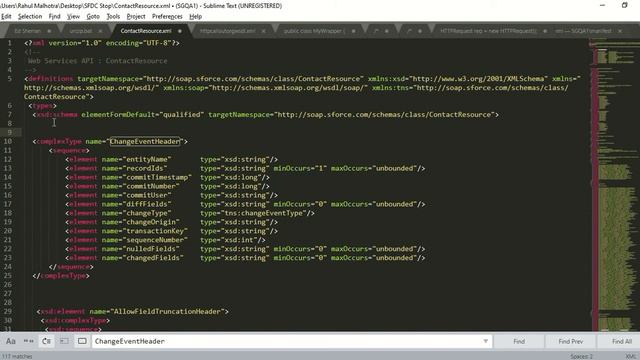This screenshot has width=640, height=360.
Task: Click "AllowFieldTruncationHeader" on line 29
Action: [x=167, y=311]
